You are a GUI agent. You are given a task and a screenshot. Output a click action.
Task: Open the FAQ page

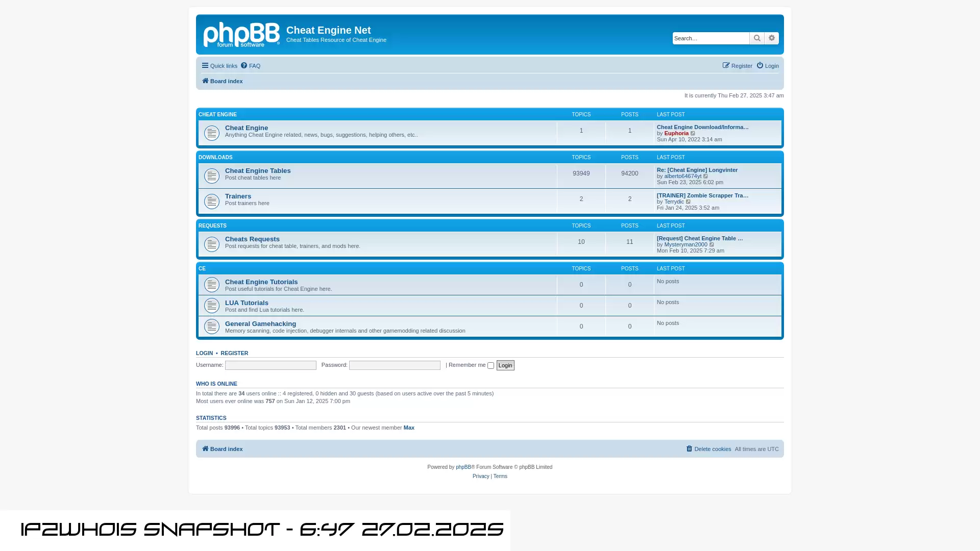pyautogui.click(x=251, y=66)
